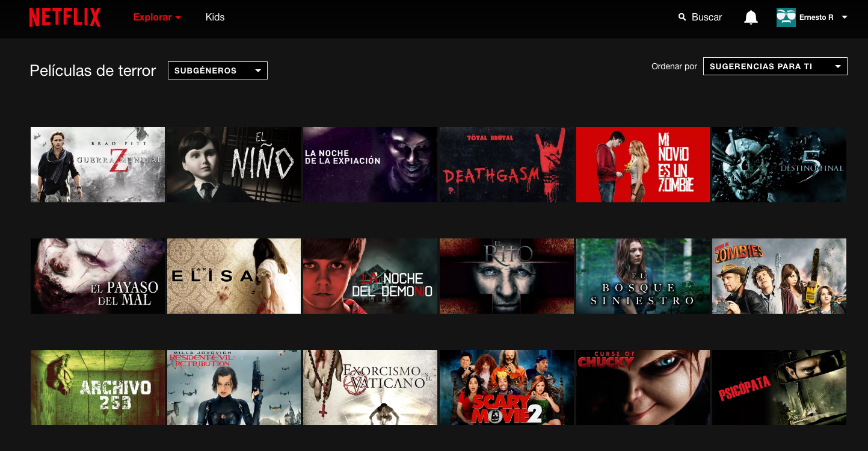Select Exorcismo en el Vaticano poster
Screen dimensions: 868x451
click(x=370, y=387)
